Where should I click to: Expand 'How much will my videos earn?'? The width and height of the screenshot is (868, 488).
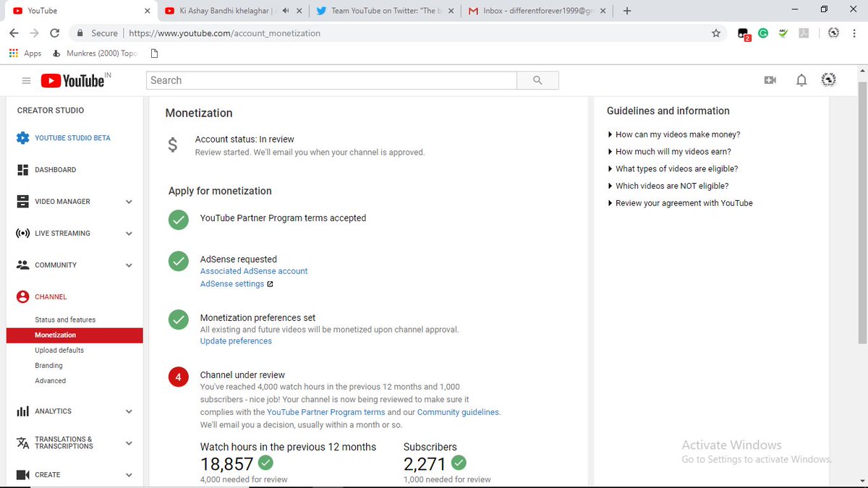(x=670, y=152)
